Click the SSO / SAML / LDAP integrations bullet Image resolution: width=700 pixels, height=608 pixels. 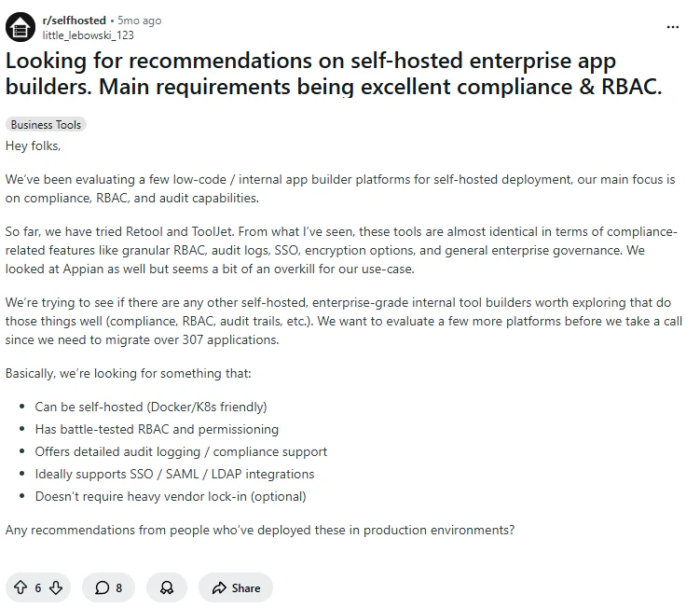point(174,474)
